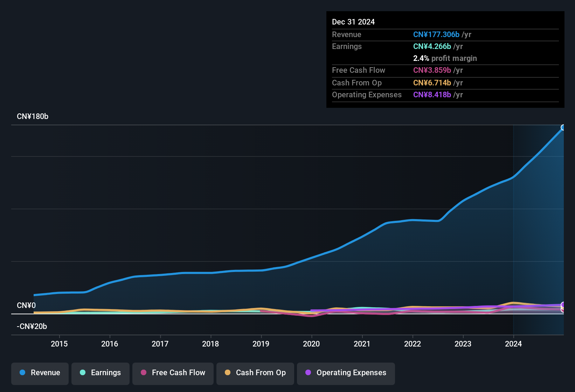Click the 2.4% profit margin text

(x=445, y=58)
